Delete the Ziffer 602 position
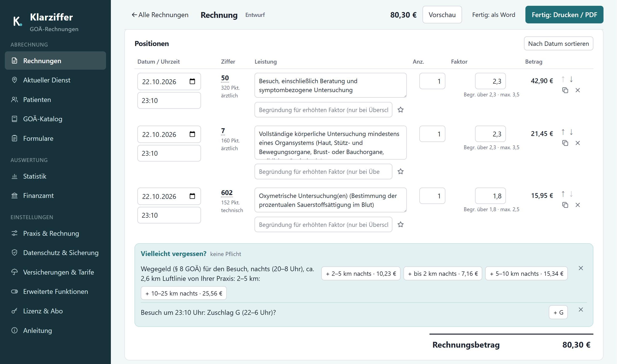This screenshot has height=364, width=617. [578, 205]
